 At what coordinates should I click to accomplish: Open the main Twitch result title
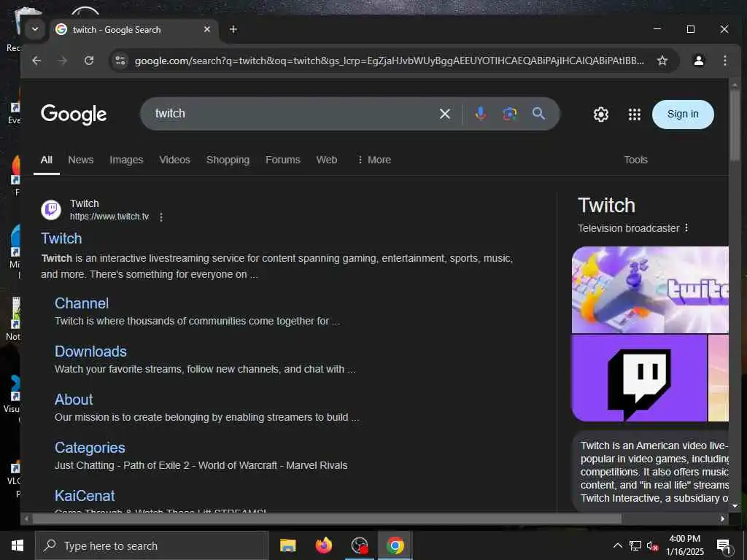click(61, 238)
